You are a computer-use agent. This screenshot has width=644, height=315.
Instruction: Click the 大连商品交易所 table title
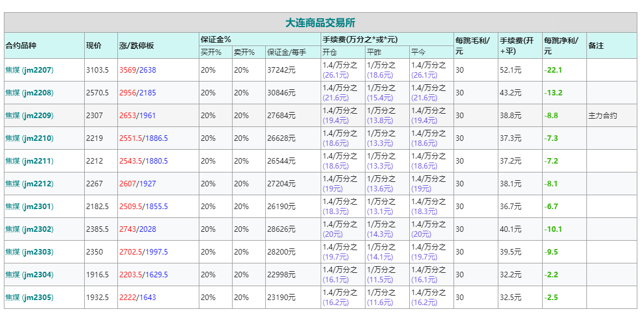321,23
